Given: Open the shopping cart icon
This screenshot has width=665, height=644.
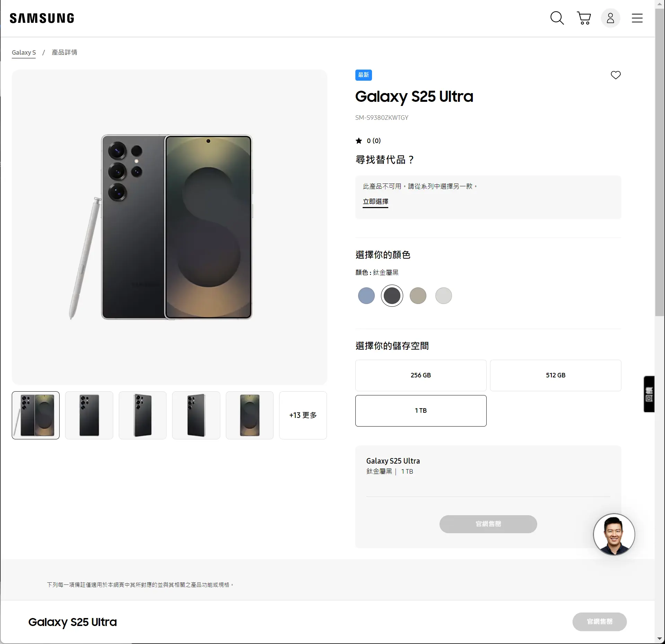Looking at the screenshot, I should coord(584,18).
